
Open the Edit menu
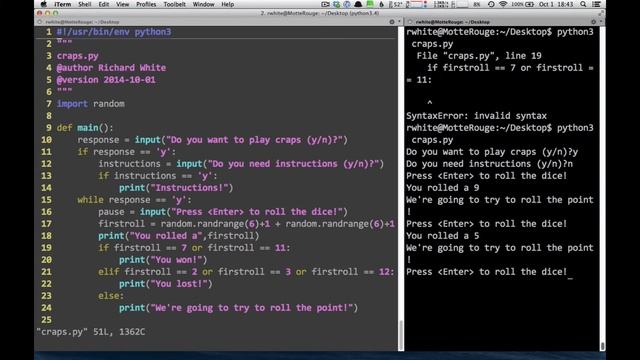[x=104, y=4]
